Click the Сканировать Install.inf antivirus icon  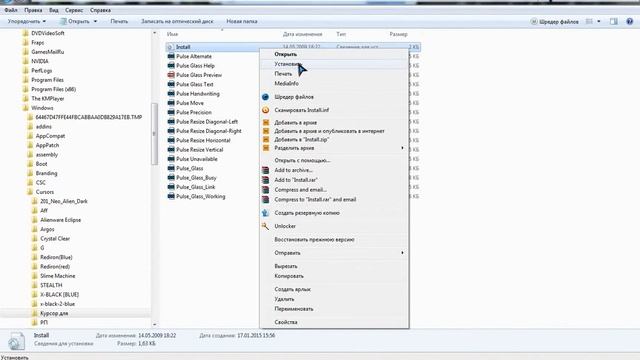pos(265,110)
